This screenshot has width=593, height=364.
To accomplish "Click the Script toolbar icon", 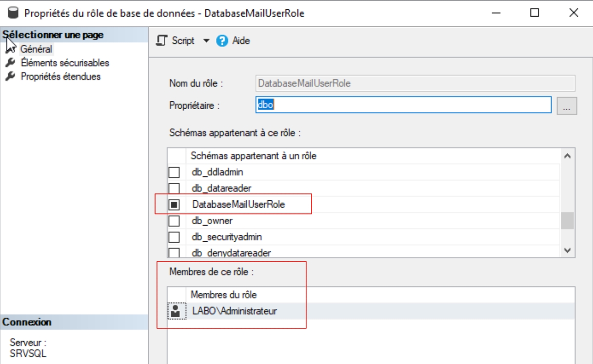I will click(x=161, y=41).
